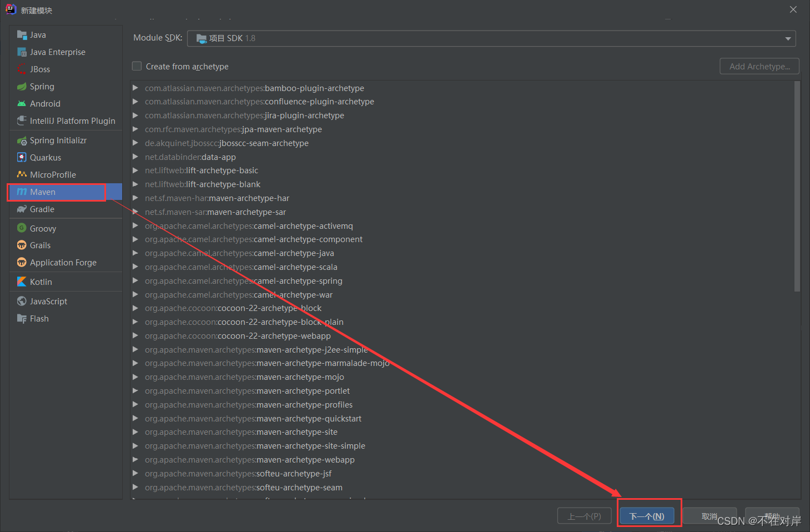
Task: Select Spring module type label
Action: tap(42, 87)
